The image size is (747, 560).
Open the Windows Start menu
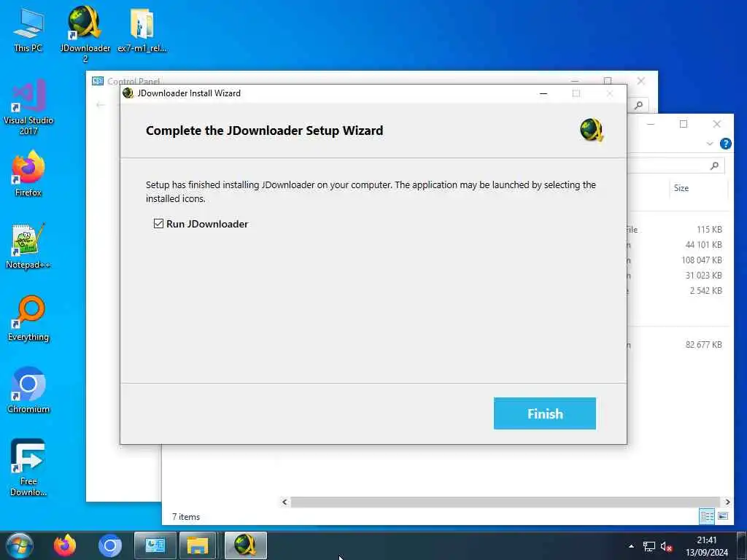tap(19, 545)
